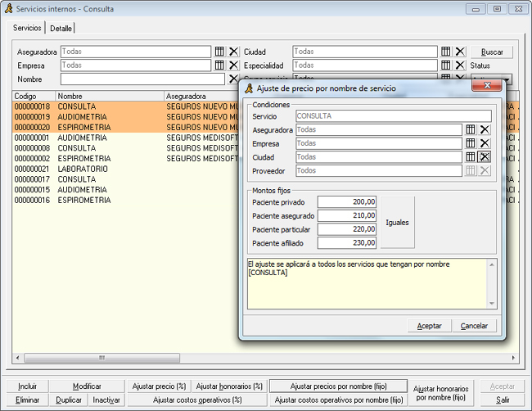Clear Ciudad filter in main window

point(460,52)
